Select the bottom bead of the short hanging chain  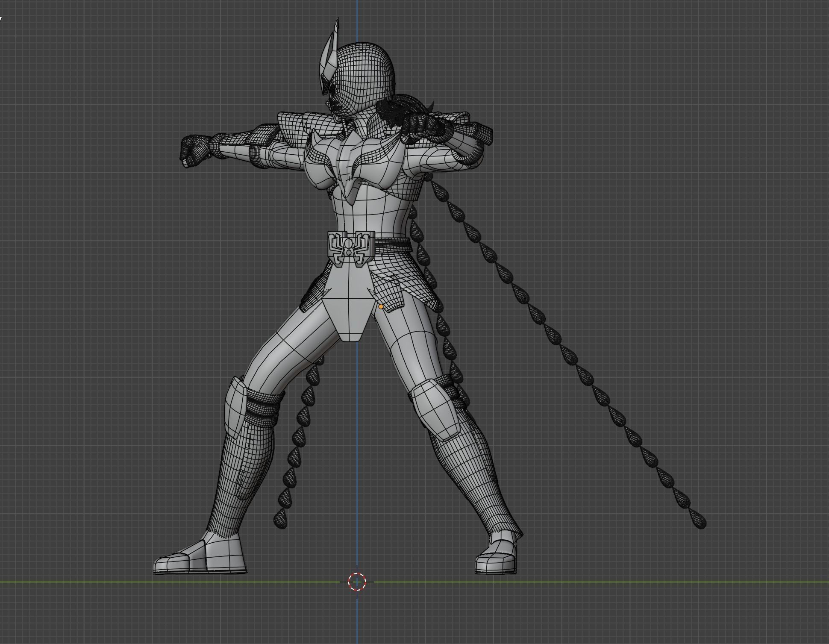click(x=280, y=518)
